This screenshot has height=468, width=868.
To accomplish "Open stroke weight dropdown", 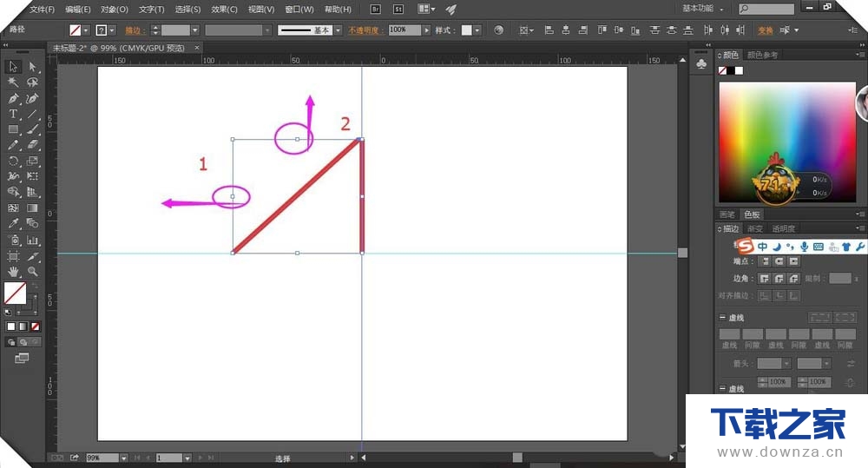I will [x=194, y=30].
